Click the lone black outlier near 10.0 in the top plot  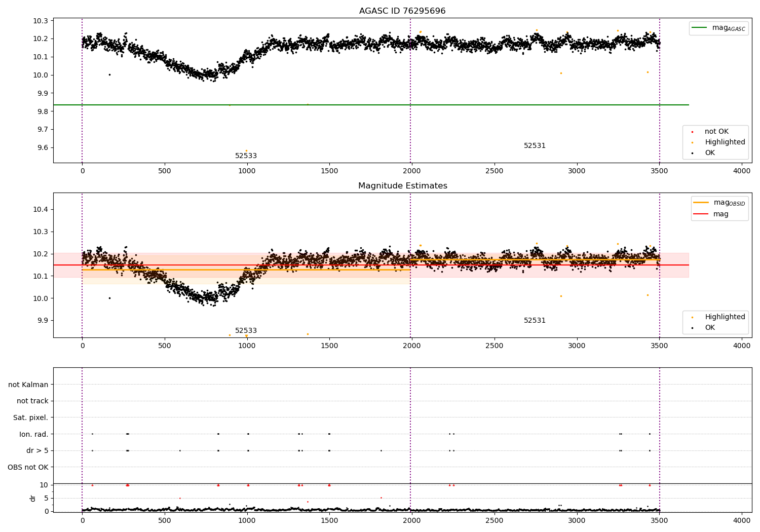(x=109, y=74)
